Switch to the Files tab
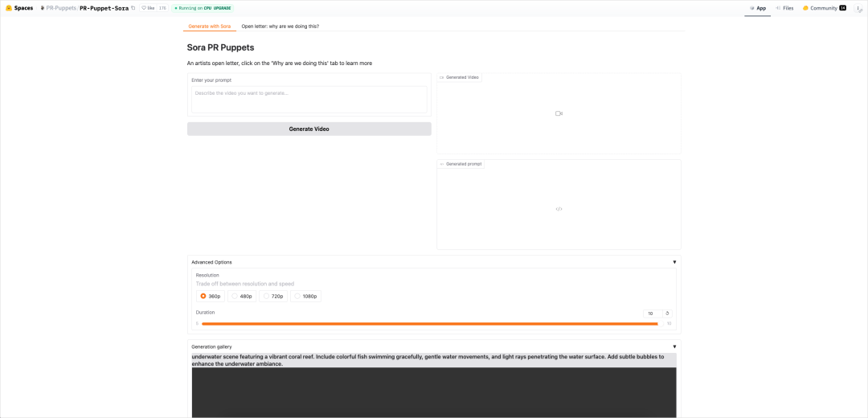This screenshot has width=868, height=418. pos(784,8)
